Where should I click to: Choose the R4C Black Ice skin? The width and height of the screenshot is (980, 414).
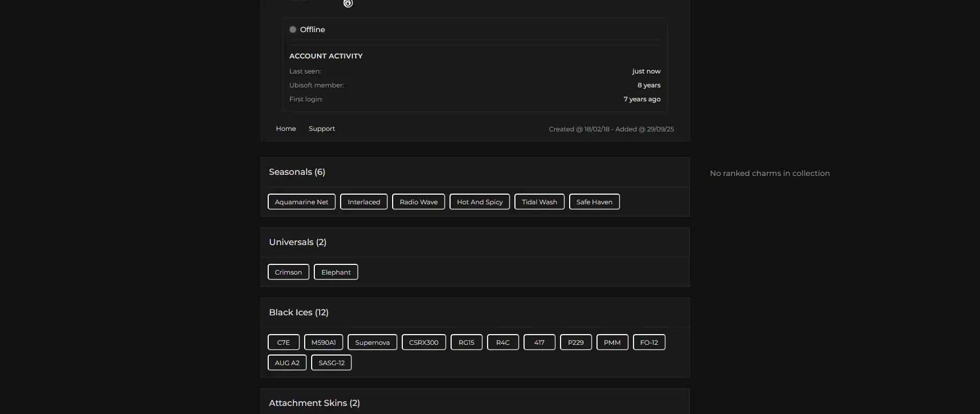coord(503,343)
